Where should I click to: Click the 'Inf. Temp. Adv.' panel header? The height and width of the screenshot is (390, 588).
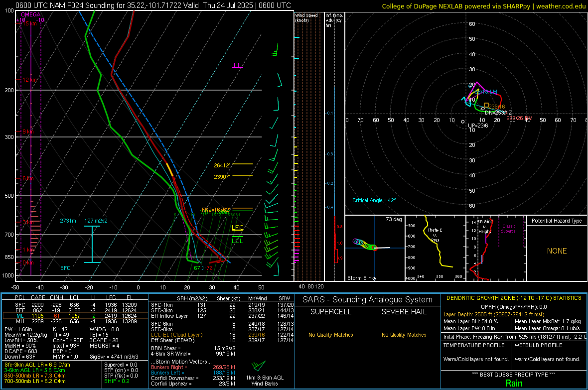click(334, 20)
